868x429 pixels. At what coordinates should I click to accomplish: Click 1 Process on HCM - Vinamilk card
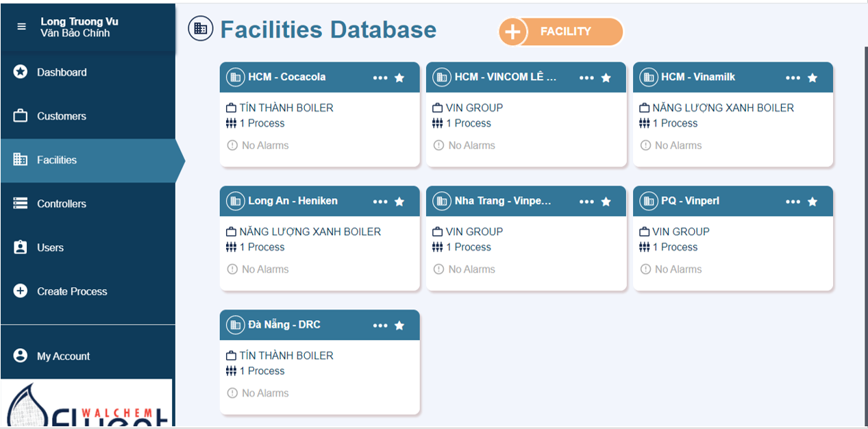point(675,123)
